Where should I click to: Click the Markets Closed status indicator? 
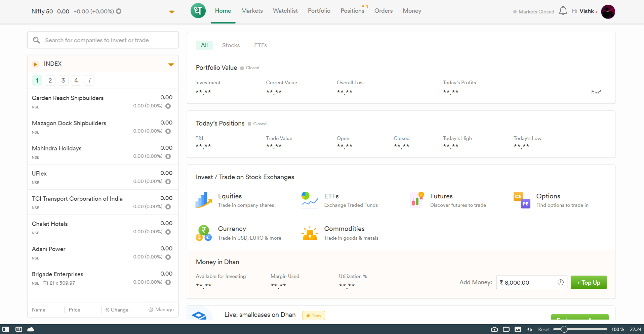[x=534, y=12]
